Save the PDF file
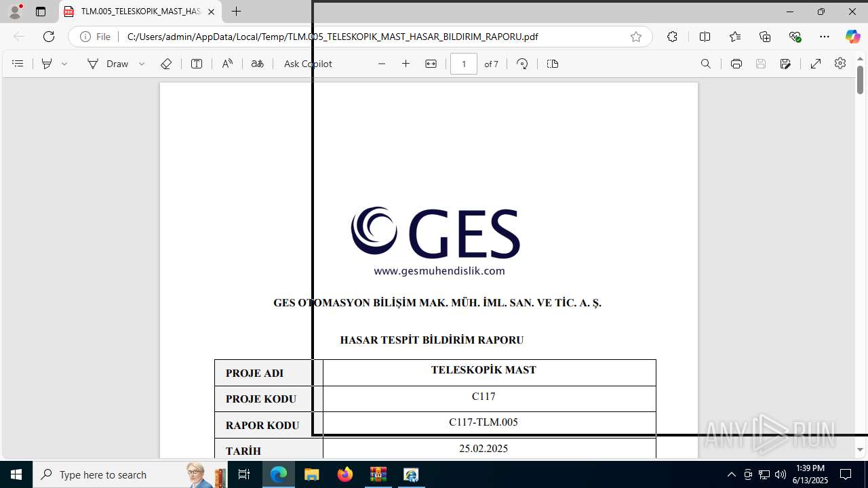This screenshot has height=488, width=868. (x=761, y=64)
